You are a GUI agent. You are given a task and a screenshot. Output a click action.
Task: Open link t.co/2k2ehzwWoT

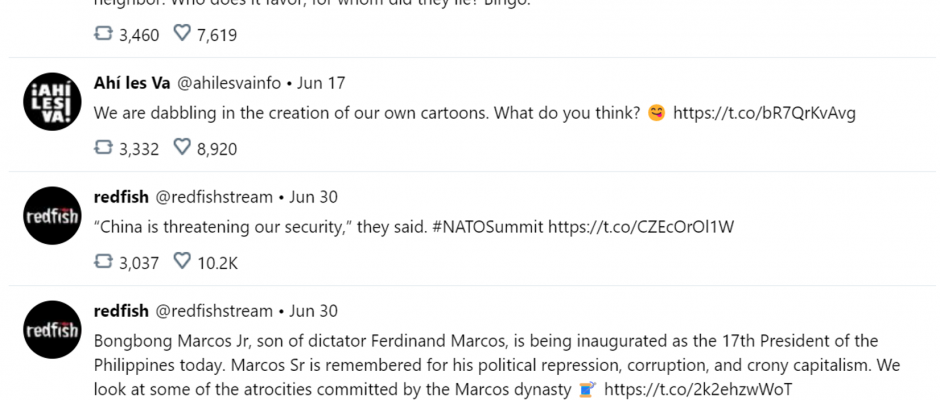[698, 389]
